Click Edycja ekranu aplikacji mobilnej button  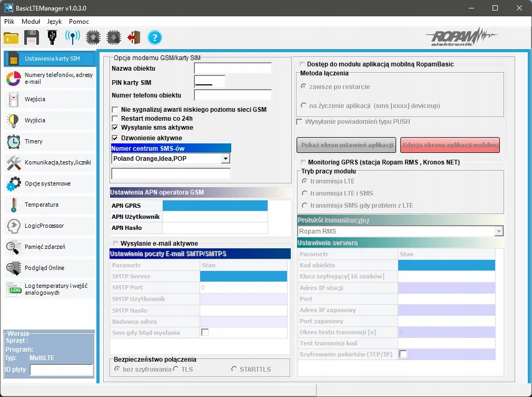coord(450,145)
